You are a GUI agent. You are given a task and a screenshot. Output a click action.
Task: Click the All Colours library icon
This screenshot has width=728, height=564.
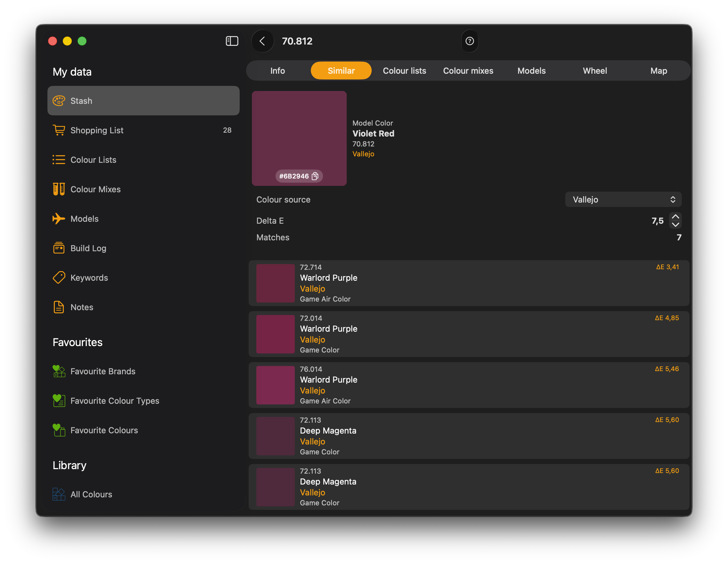pos(59,494)
